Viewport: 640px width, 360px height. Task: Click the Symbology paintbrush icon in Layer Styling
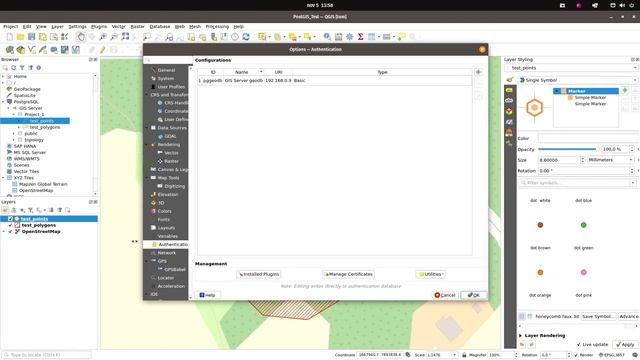(509, 80)
